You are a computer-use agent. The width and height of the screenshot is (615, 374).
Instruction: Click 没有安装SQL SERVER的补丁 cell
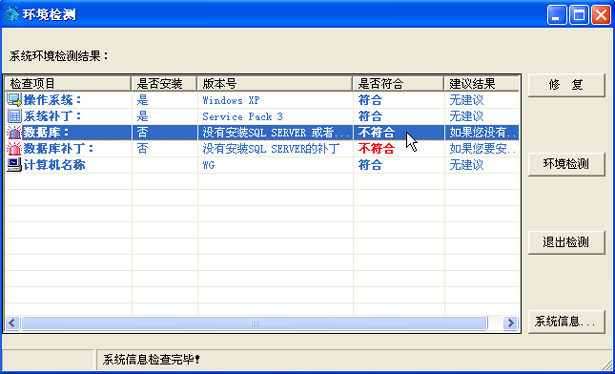tap(271, 149)
